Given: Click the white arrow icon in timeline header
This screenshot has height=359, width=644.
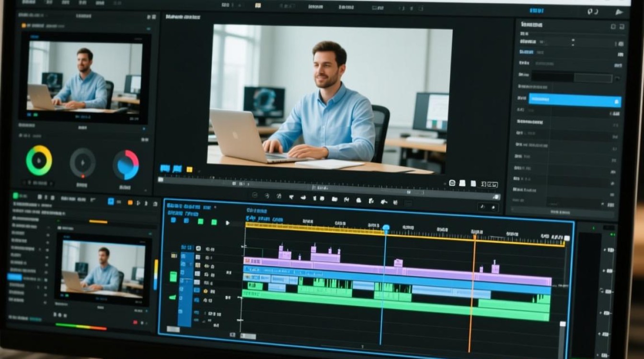Looking at the screenshot, I should click(228, 223).
